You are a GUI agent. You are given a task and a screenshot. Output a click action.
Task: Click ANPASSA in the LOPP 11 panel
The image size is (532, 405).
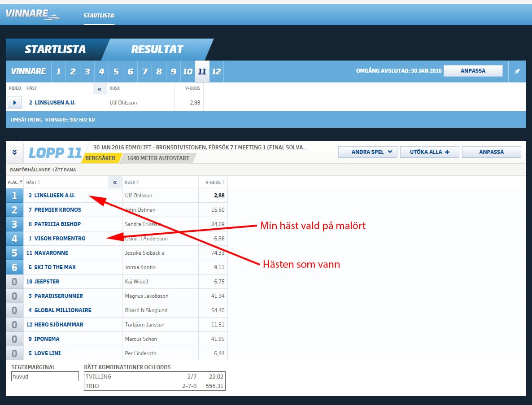click(491, 152)
